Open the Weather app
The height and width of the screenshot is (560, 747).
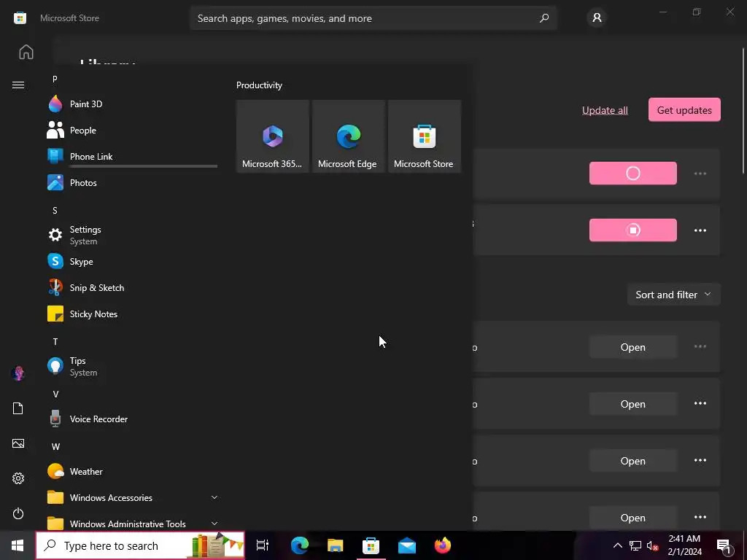point(133,472)
